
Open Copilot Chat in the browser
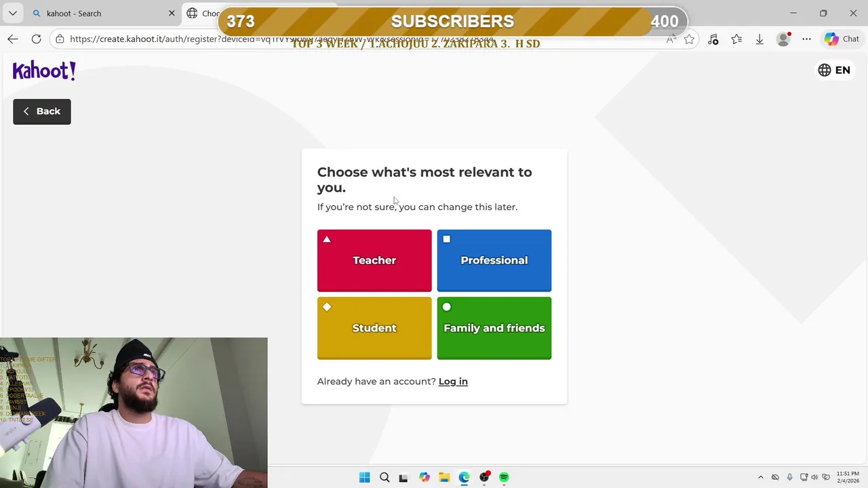(842, 39)
